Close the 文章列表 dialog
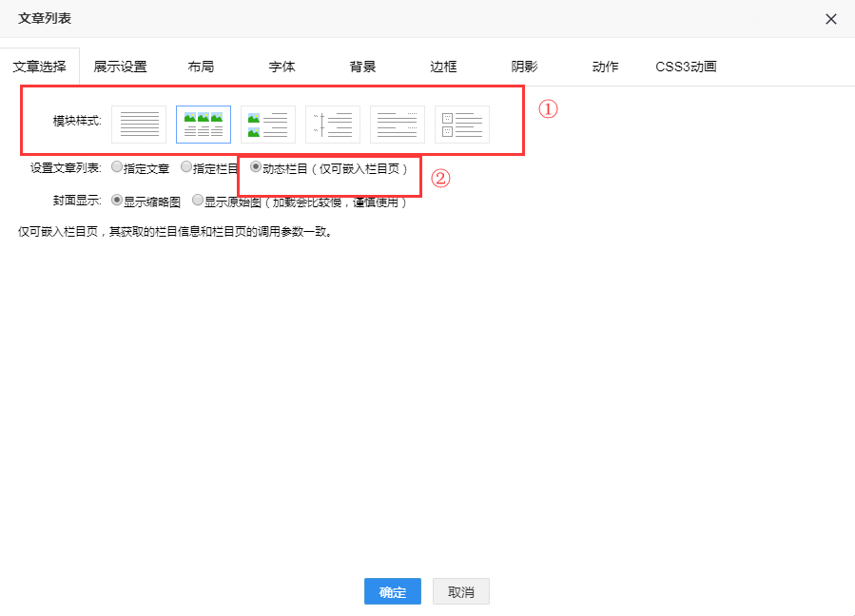The image size is (855, 616). pos(830,19)
